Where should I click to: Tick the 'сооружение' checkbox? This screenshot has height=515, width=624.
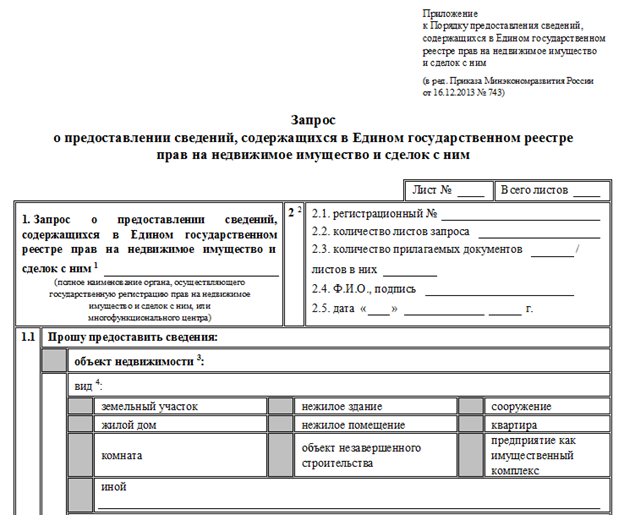pyautogui.click(x=471, y=406)
